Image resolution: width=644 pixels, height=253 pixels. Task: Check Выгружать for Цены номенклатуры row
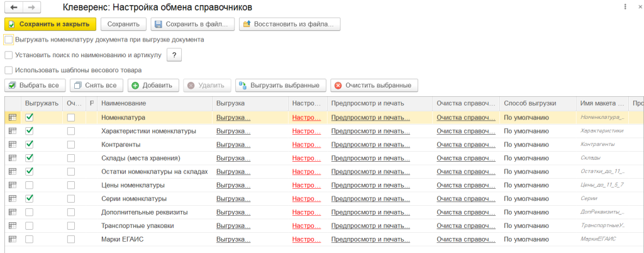tap(29, 185)
